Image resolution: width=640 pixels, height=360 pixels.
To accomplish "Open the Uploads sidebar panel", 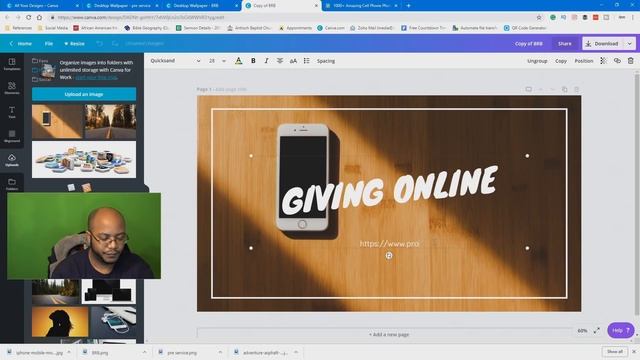I will coord(12,160).
